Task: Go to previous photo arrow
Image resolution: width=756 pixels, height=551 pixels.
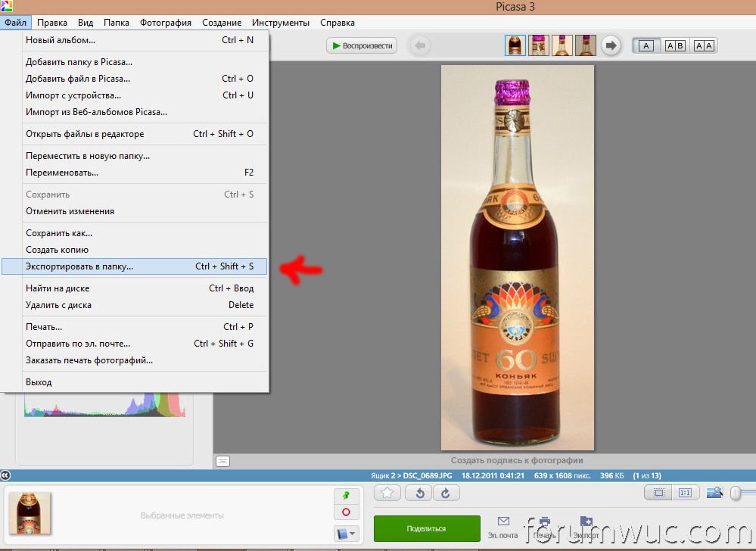Action: click(x=420, y=46)
